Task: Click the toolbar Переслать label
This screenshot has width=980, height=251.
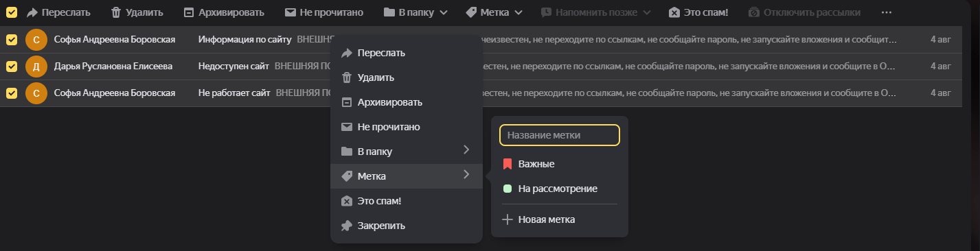Action: [x=66, y=12]
